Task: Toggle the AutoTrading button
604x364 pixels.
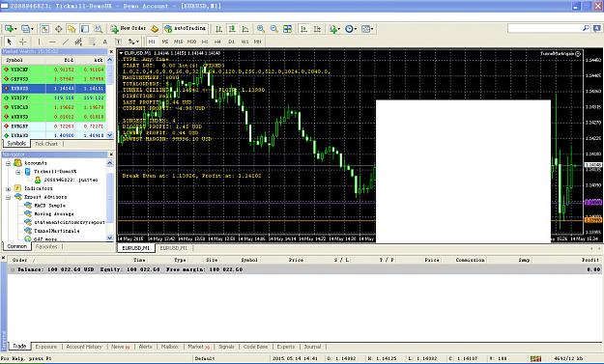Action: (x=186, y=28)
